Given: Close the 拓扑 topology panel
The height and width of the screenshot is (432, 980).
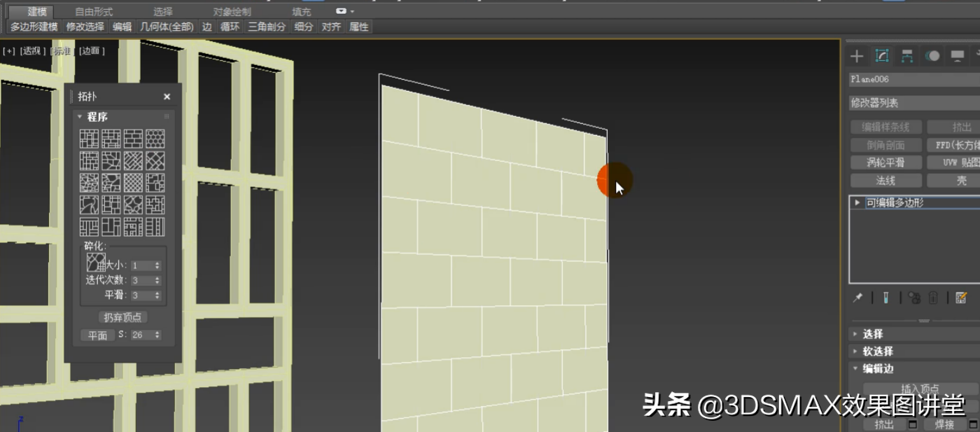Looking at the screenshot, I should pos(167,97).
